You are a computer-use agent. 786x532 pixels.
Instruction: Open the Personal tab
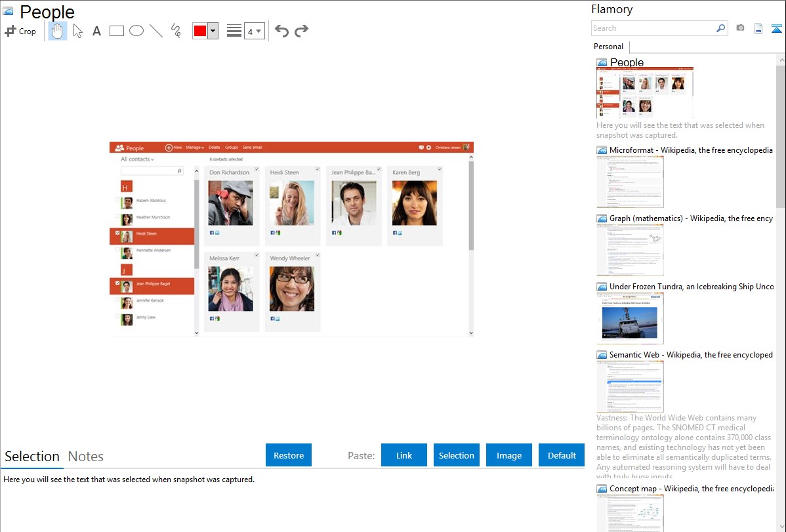[x=609, y=47]
